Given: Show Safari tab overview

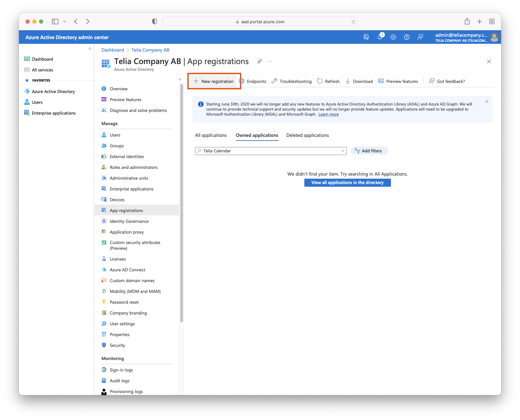Looking at the screenshot, I should (492, 22).
